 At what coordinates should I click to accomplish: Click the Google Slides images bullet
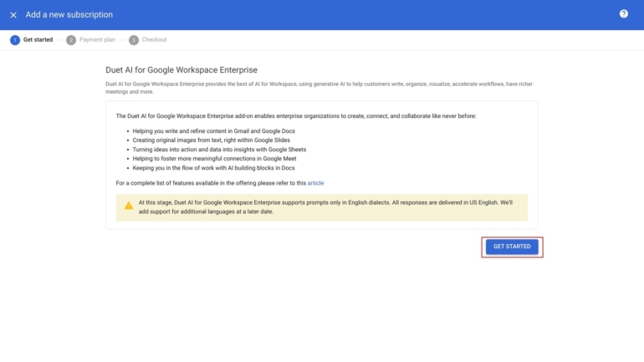[211, 140]
